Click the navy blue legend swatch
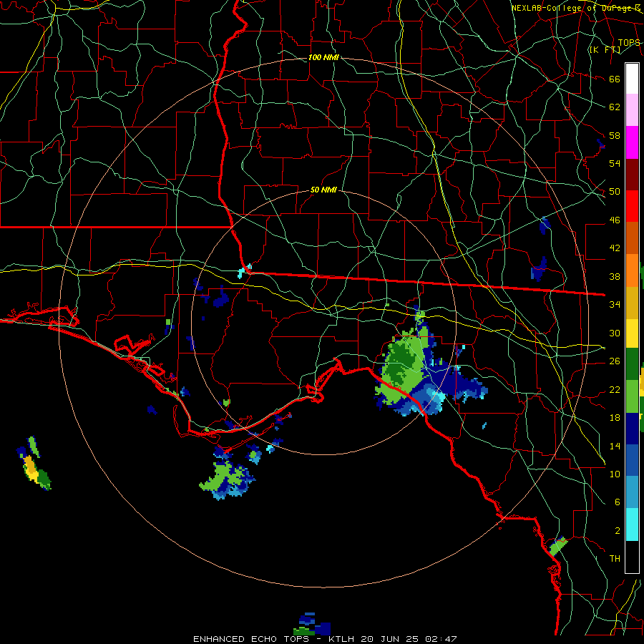Image resolution: width=644 pixels, height=644 pixels. (632, 429)
